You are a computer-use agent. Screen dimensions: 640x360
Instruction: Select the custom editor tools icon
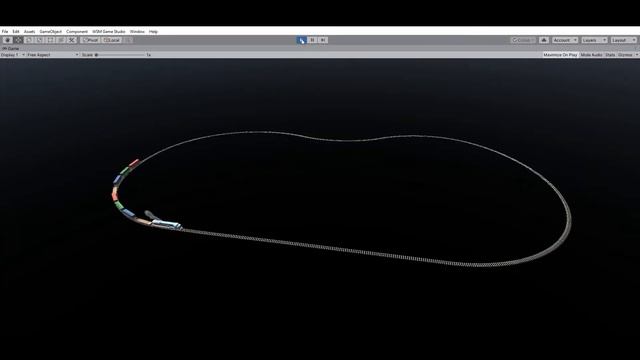72,40
